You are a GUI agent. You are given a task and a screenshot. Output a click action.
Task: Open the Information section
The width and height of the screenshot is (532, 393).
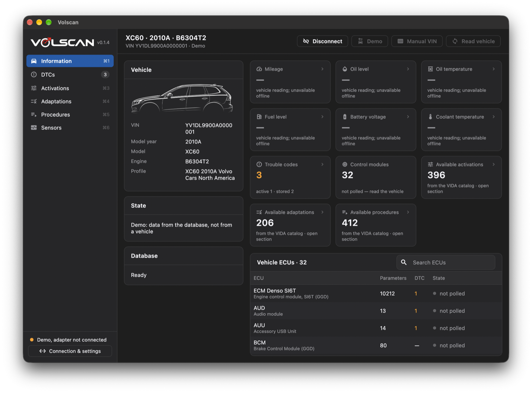tap(70, 61)
